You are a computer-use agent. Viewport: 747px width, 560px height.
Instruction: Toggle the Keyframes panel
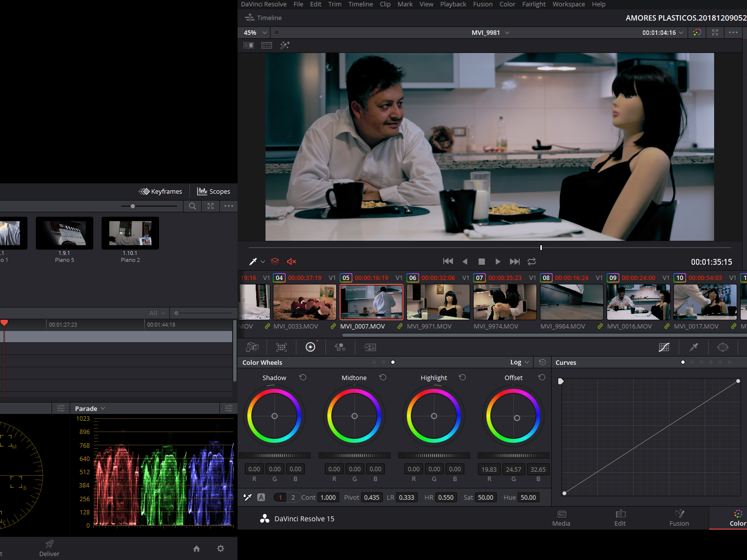point(160,191)
